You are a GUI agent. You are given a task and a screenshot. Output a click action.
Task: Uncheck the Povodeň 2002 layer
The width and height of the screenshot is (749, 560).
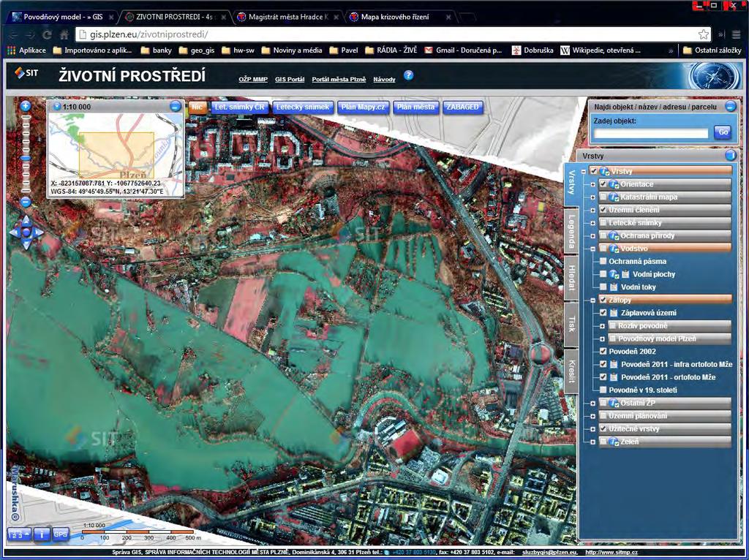click(603, 351)
